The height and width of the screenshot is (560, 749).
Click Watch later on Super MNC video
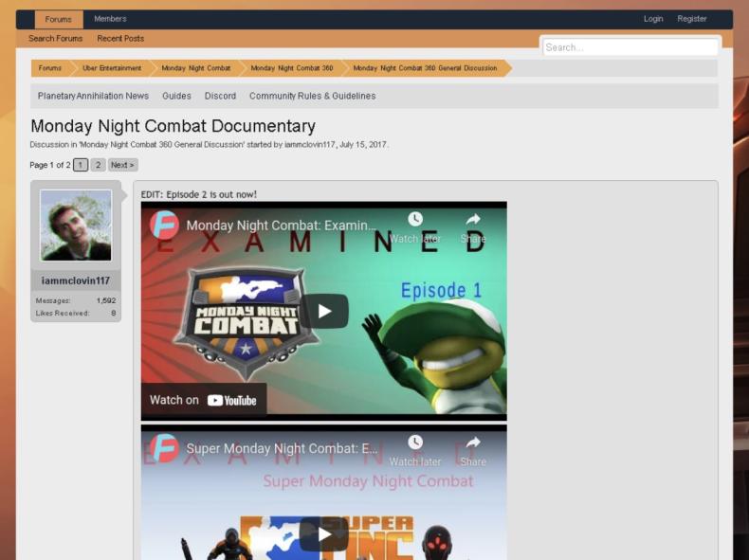415,451
